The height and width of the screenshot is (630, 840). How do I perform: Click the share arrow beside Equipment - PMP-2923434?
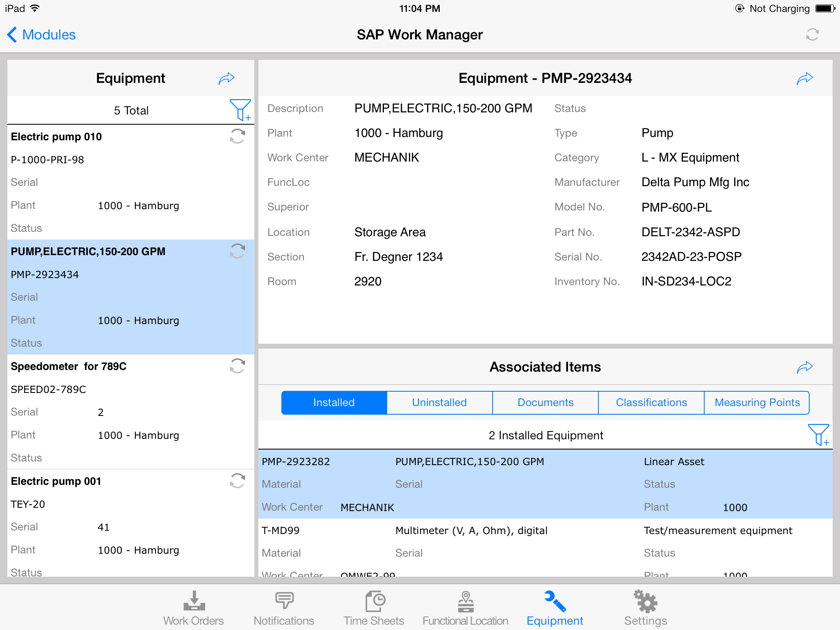tap(804, 78)
